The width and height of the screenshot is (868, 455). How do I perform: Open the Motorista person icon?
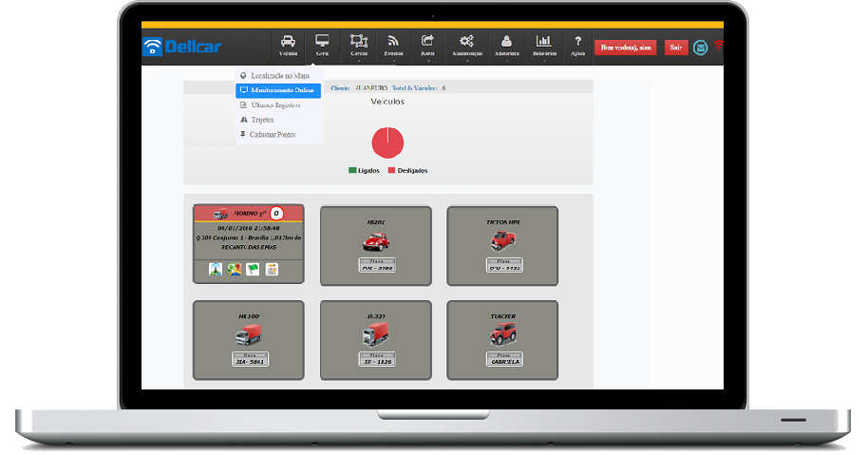coord(507,45)
